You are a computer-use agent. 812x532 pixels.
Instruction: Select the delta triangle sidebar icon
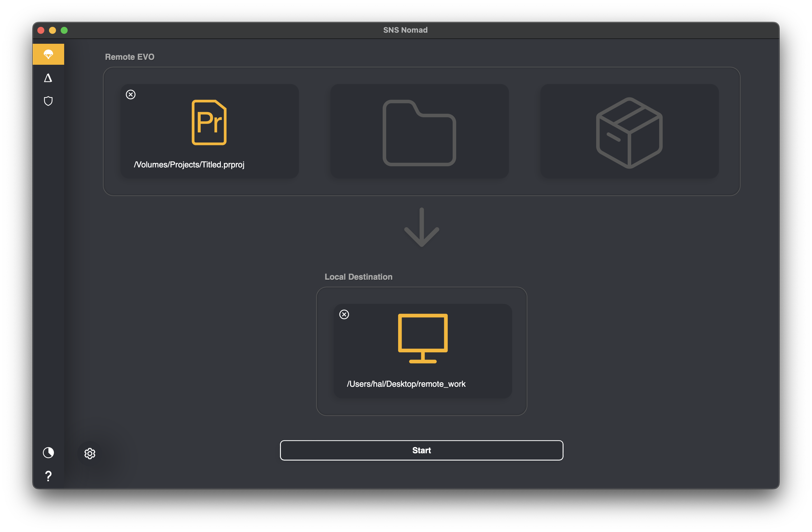(48, 78)
